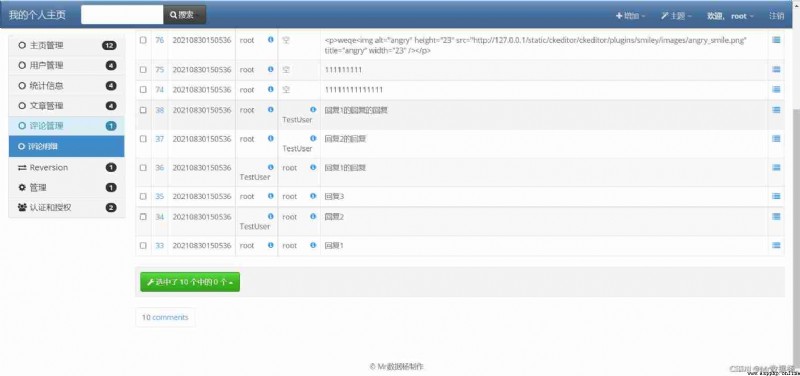Show root info icon in row 34
The image size is (800, 376).
(x=313, y=216)
